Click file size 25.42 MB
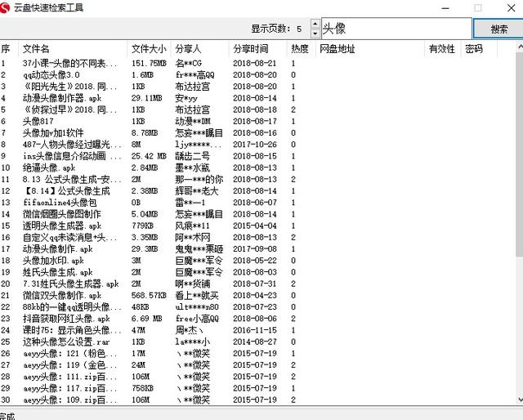 (x=149, y=156)
